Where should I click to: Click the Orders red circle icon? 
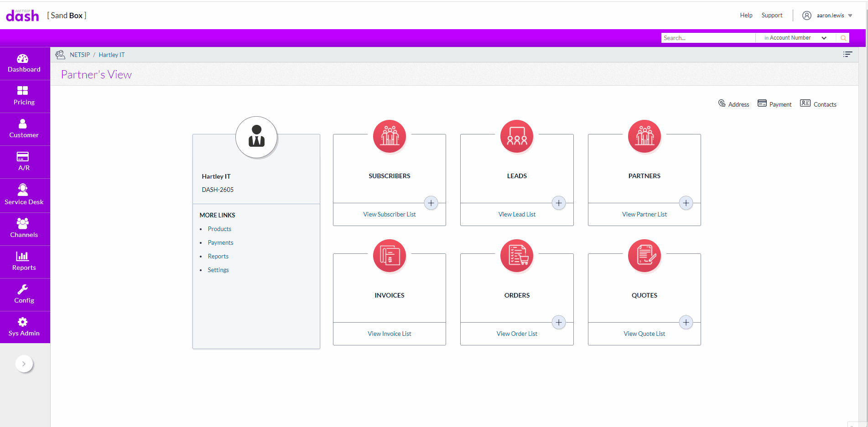517,256
